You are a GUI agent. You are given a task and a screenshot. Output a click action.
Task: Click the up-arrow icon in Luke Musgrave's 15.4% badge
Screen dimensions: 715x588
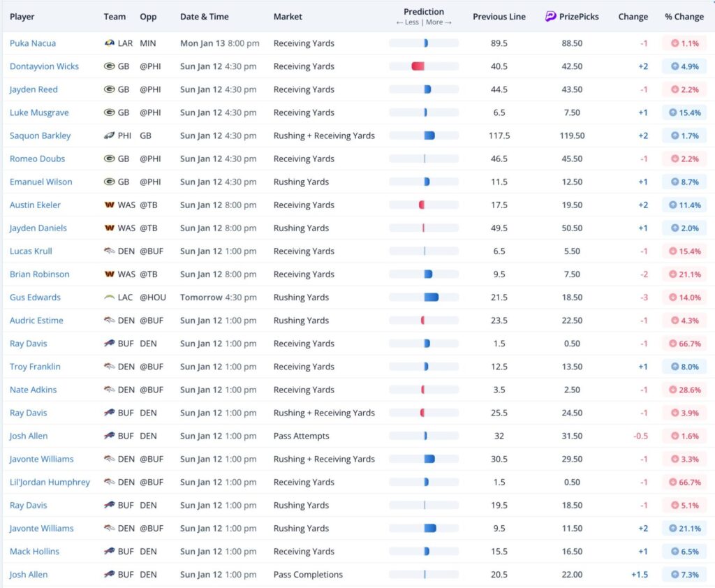[x=675, y=113]
